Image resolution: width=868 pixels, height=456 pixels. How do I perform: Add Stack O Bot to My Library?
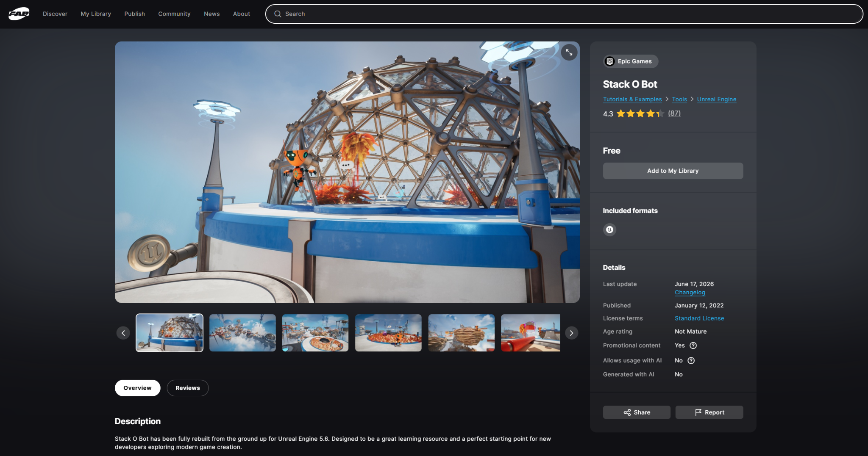pos(673,171)
